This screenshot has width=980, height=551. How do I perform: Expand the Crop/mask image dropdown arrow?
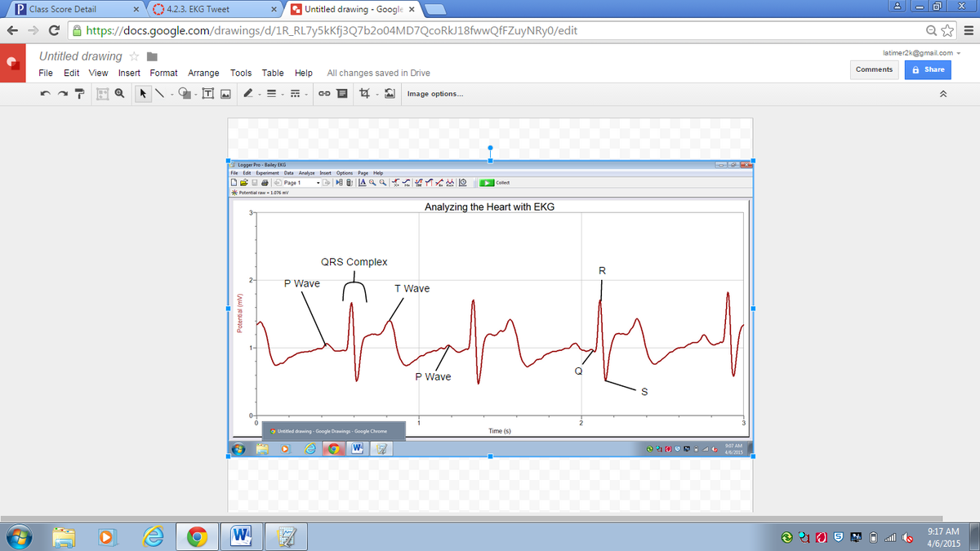click(376, 95)
